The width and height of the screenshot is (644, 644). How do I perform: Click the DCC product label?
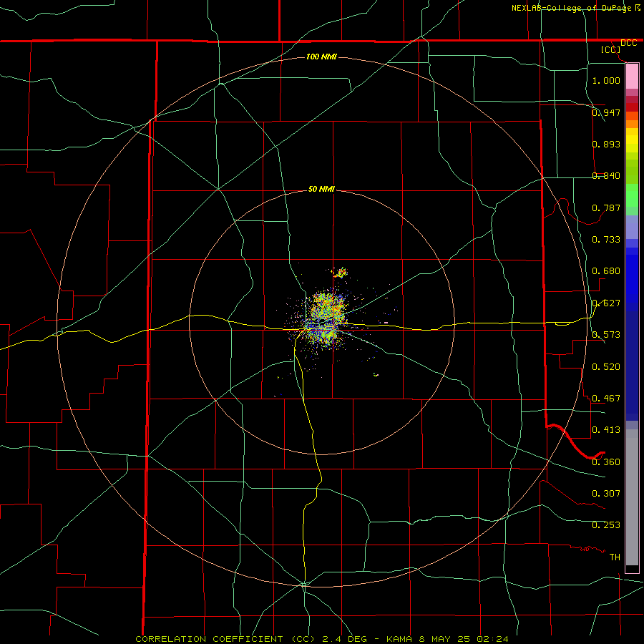tap(628, 43)
